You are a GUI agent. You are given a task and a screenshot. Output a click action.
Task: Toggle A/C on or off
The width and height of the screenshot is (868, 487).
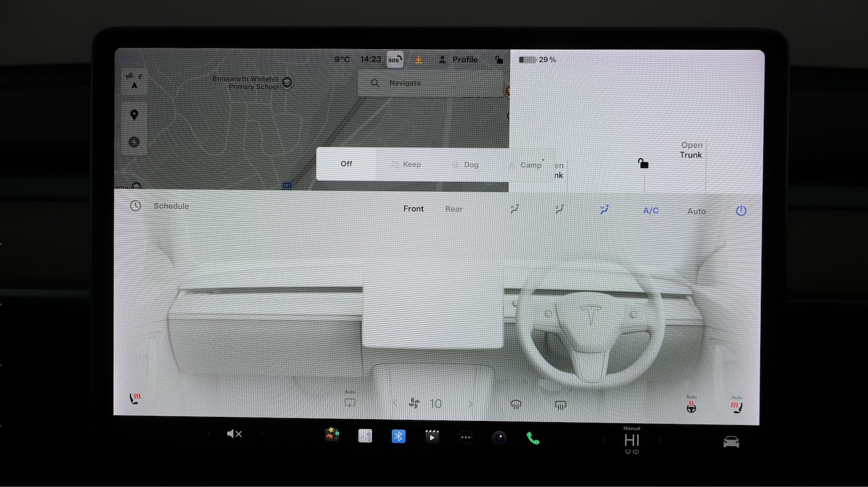650,210
